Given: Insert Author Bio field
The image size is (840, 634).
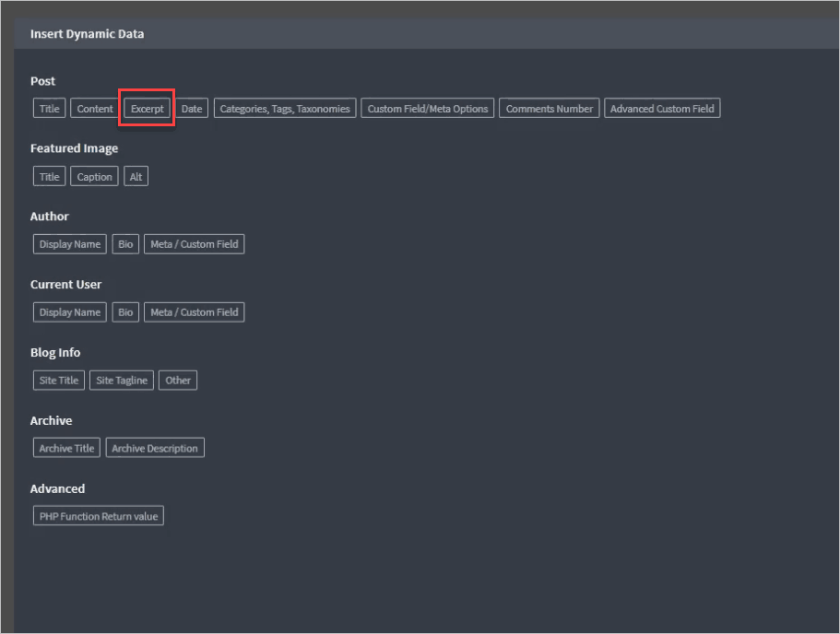Looking at the screenshot, I should point(125,244).
